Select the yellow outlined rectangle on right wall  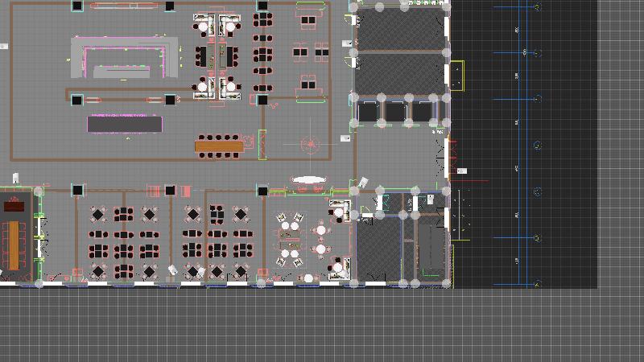pyautogui.click(x=456, y=75)
